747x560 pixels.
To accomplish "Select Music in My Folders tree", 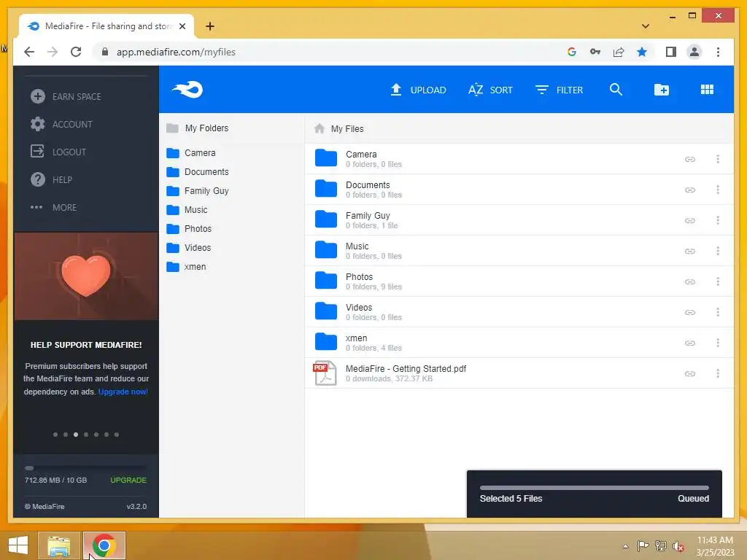I will point(187,210).
